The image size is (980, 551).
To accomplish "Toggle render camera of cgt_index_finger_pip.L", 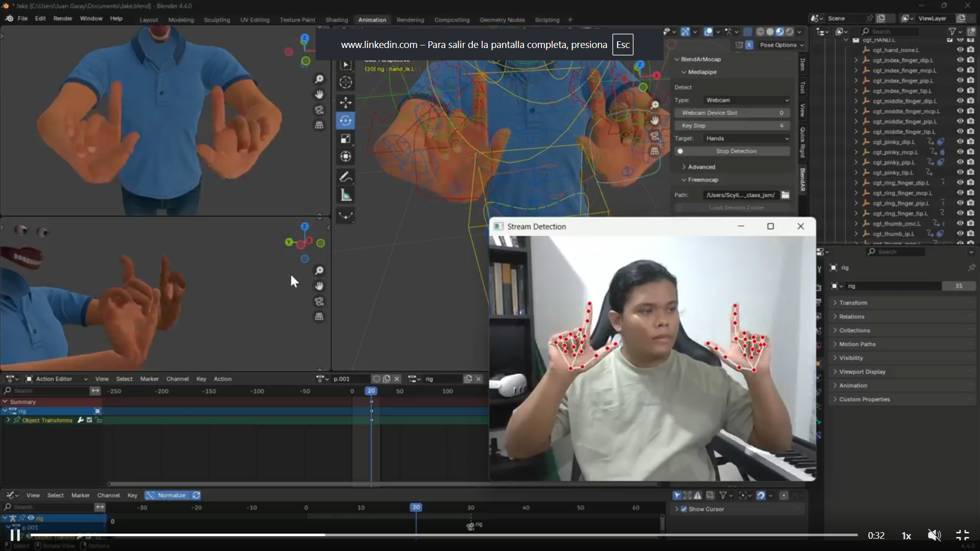I will point(970,81).
